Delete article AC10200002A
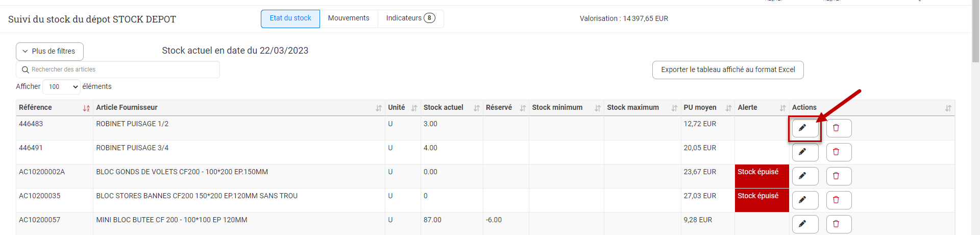 tap(839, 176)
